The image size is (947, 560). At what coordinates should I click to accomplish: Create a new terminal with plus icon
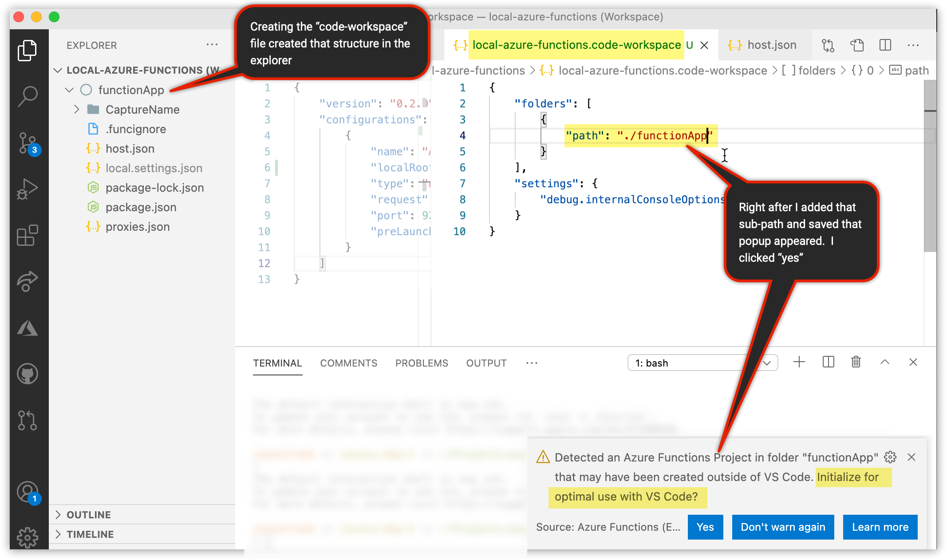(x=799, y=363)
